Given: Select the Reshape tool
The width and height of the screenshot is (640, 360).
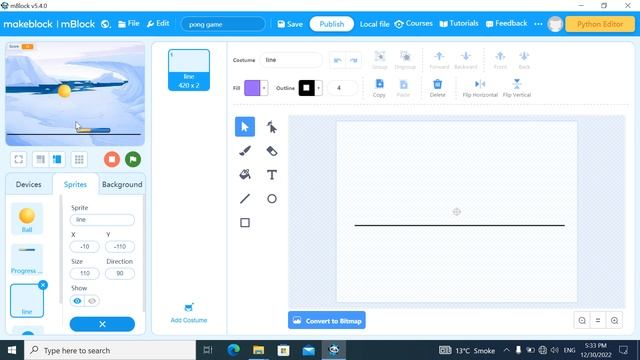Looking at the screenshot, I should [271, 127].
